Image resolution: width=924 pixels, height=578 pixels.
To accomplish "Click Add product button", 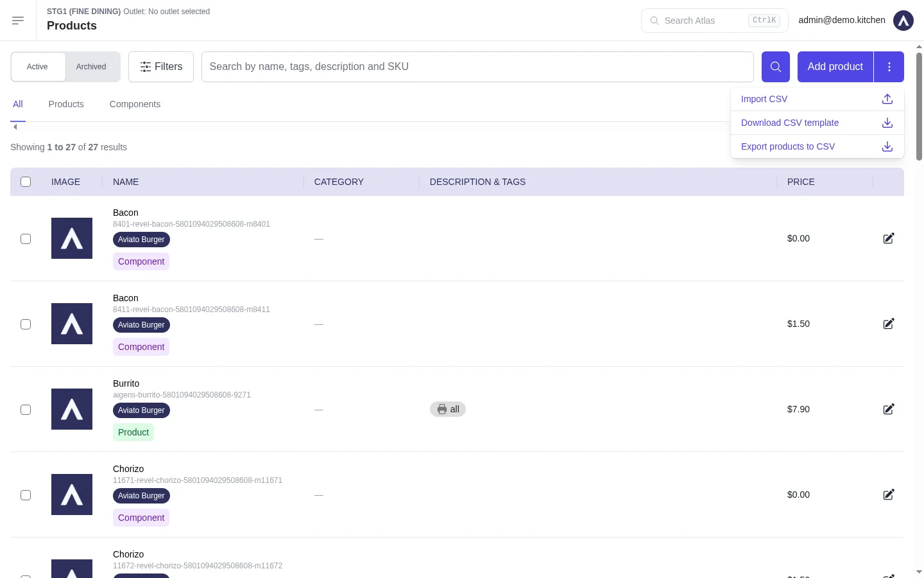I will [835, 67].
